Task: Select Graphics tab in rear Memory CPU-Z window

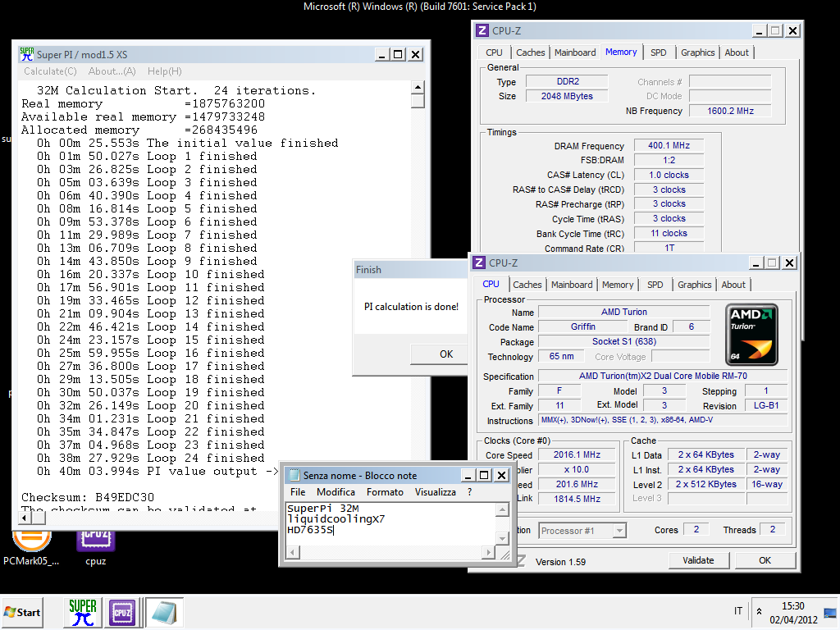Action: 697,52
